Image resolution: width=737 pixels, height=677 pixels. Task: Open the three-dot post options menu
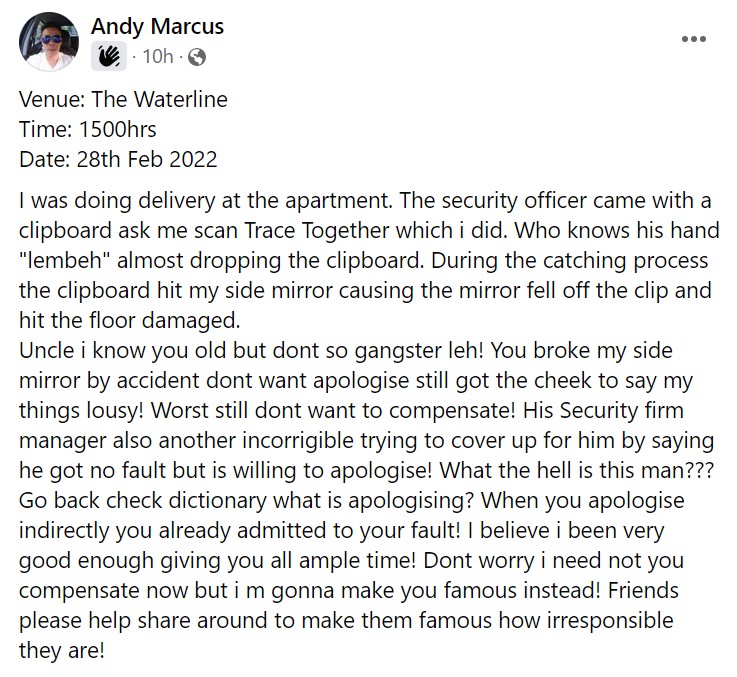coord(694,39)
